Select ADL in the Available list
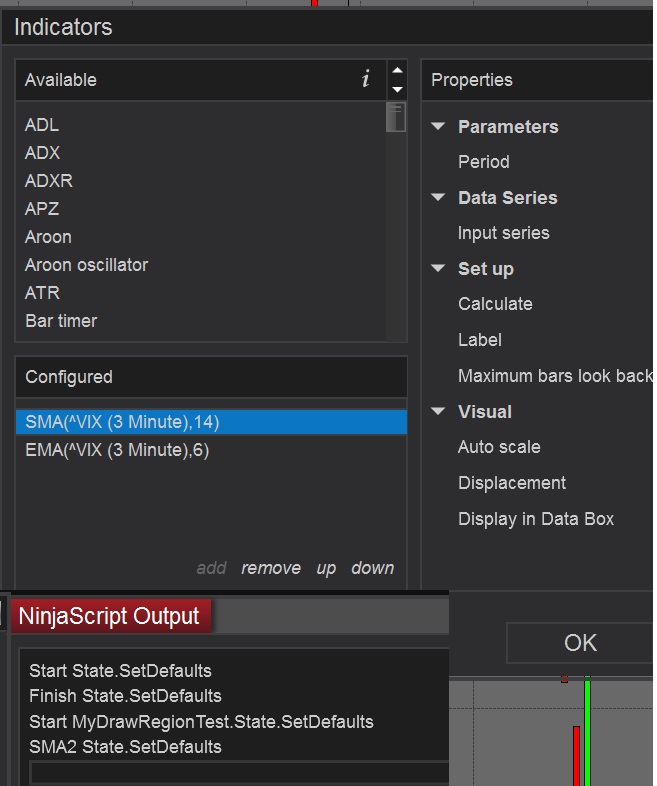Screen dimensions: 657x786 point(42,125)
